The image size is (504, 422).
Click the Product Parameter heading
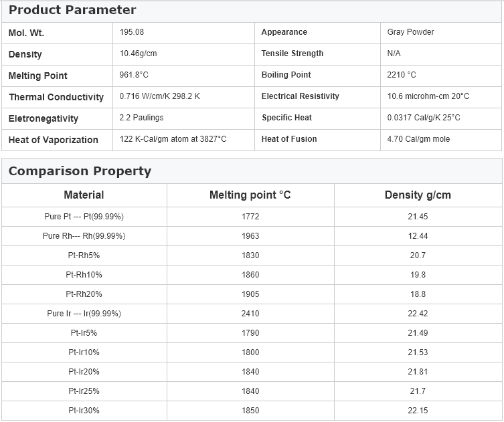[72, 10]
